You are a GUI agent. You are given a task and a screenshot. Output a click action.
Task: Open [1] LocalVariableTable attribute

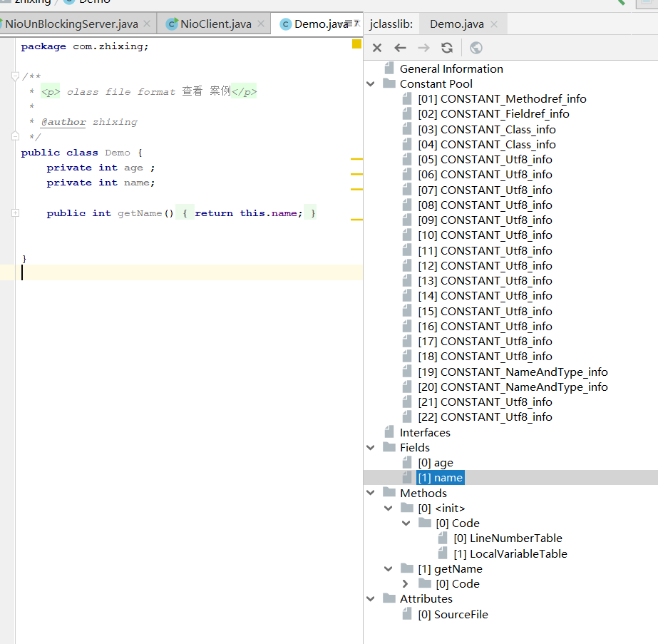tap(510, 554)
